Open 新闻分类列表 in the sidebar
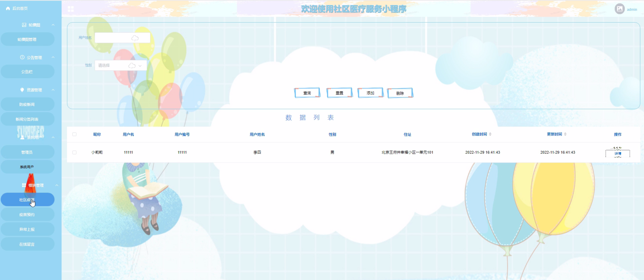The width and height of the screenshot is (644, 280). click(27, 119)
